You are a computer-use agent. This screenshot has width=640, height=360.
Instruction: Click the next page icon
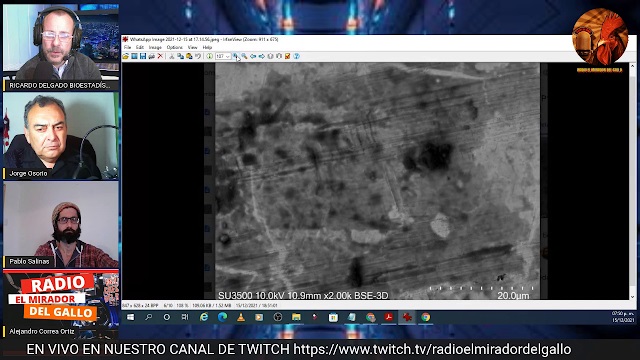(279, 56)
